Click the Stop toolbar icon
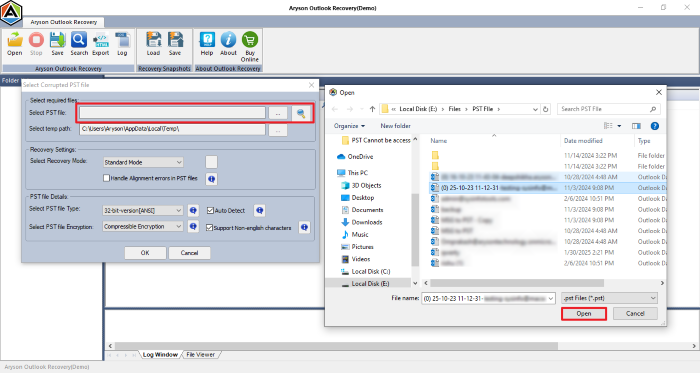The width and height of the screenshot is (700, 373). pyautogui.click(x=36, y=44)
